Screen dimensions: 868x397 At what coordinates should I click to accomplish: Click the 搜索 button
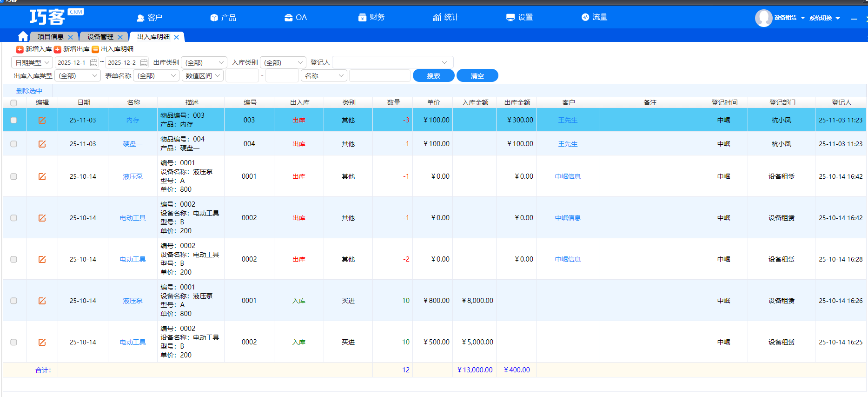[433, 75]
